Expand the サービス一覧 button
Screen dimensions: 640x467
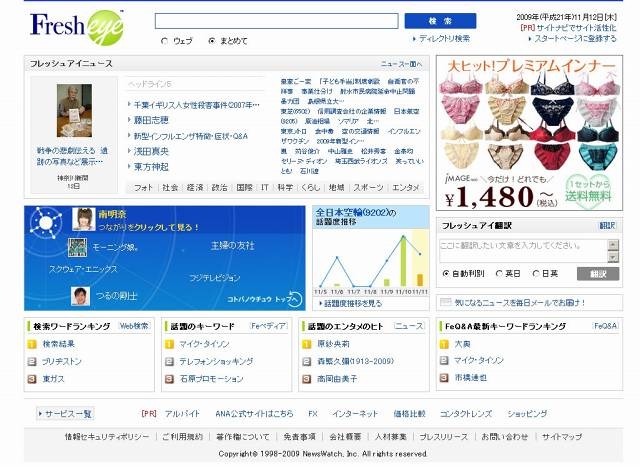65,414
